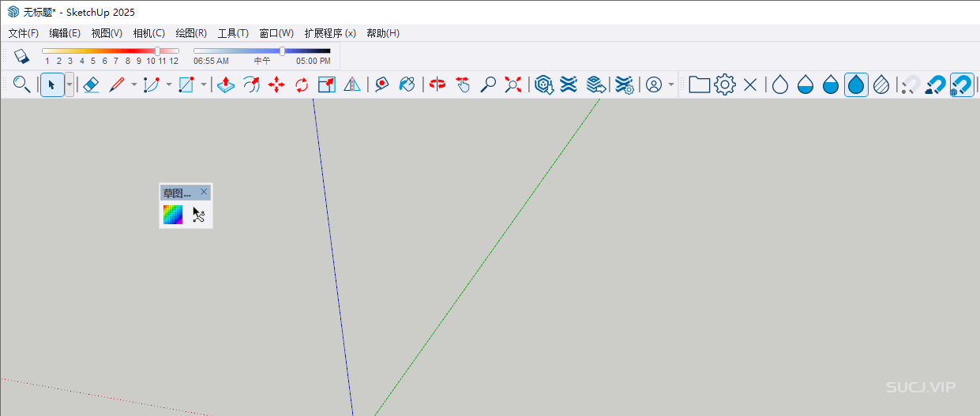Screen dimensions: 980x416
Task: Click the X cancel icon in right toolbar
Action: [750, 84]
